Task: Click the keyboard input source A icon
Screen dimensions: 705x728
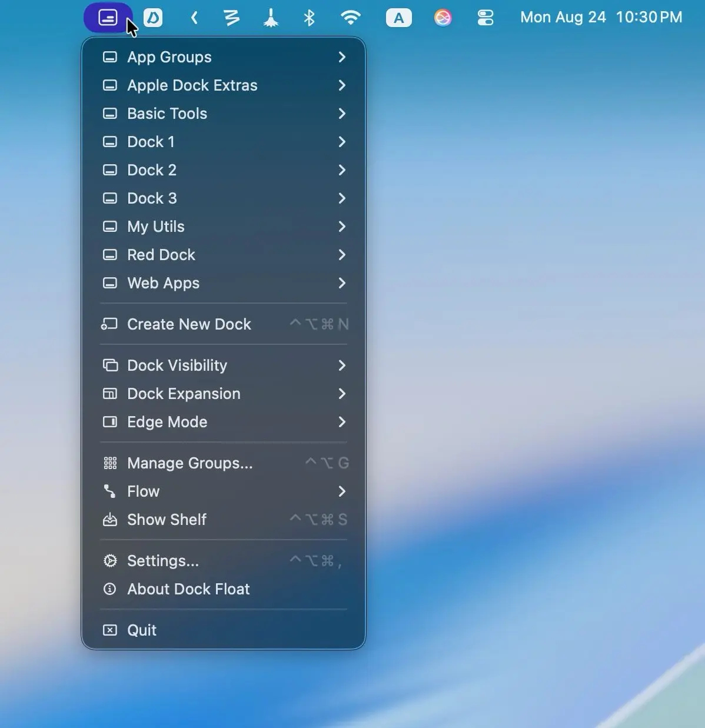Action: (399, 18)
